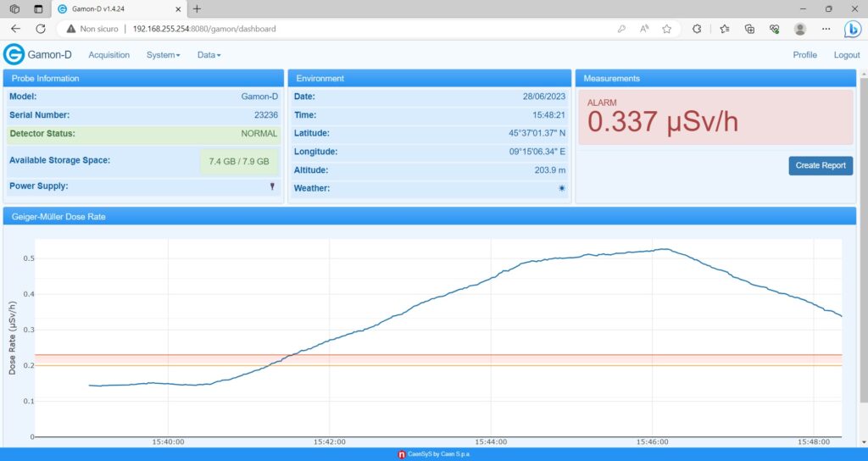The width and height of the screenshot is (868, 461).
Task: Click the altitude value 203.9 m
Action: click(549, 169)
